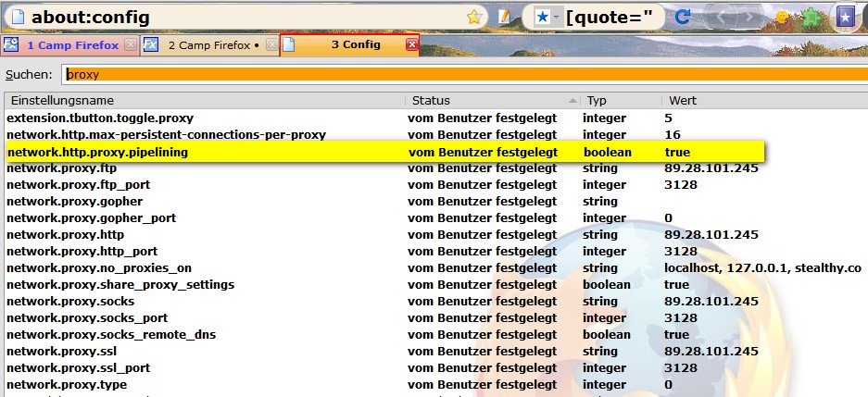Switch to the 1 Camp Firefox tab
This screenshot has height=397, width=868.
(70, 45)
